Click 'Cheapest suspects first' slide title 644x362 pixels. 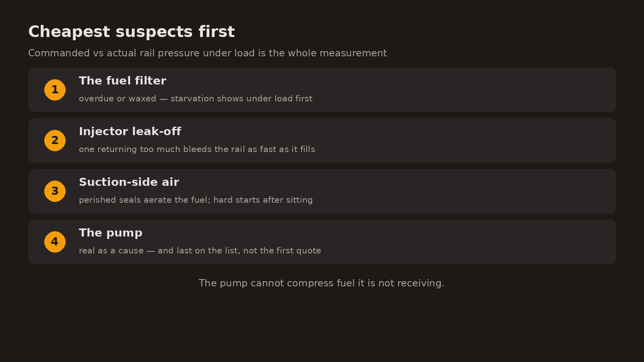pyautogui.click(x=131, y=32)
